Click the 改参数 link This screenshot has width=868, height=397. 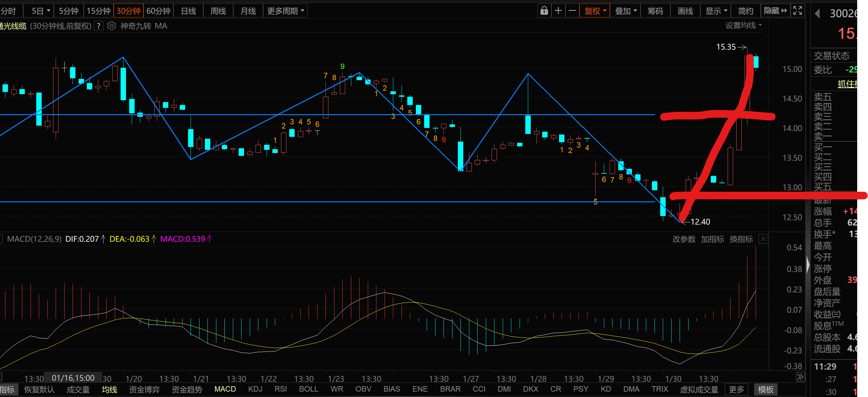coord(684,239)
